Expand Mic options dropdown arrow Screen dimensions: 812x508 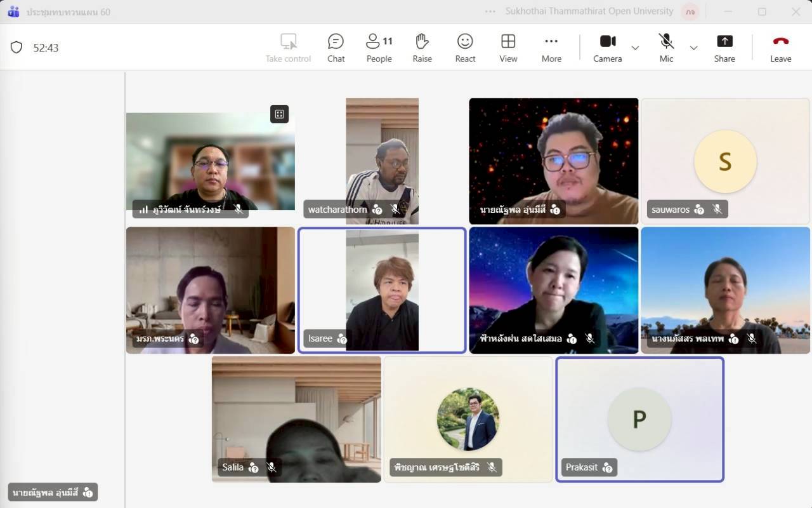[693, 48]
